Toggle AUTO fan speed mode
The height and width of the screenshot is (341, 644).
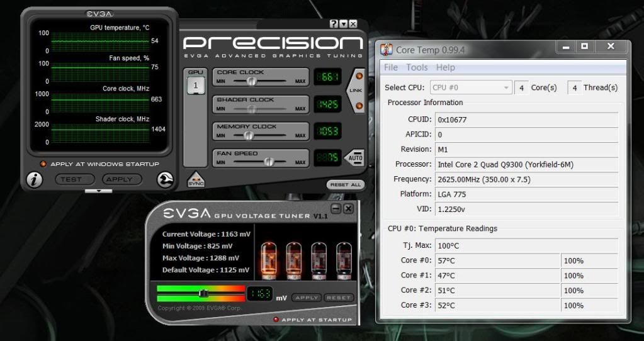355,158
